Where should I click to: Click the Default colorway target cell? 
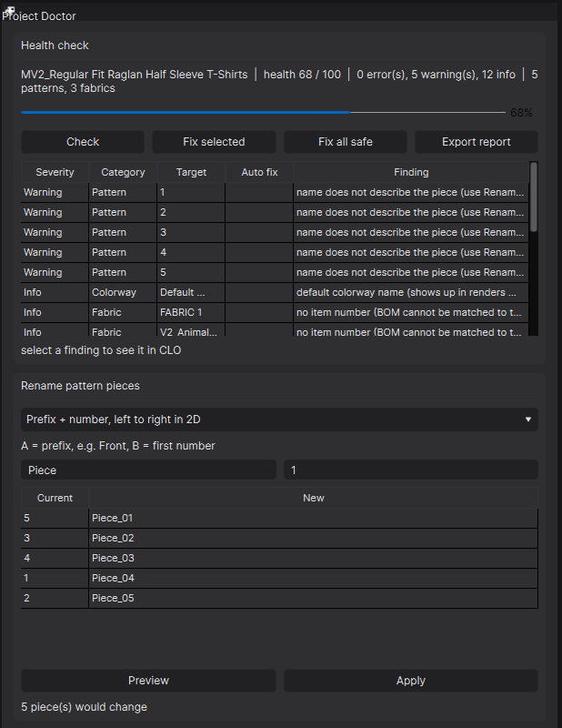(x=191, y=292)
